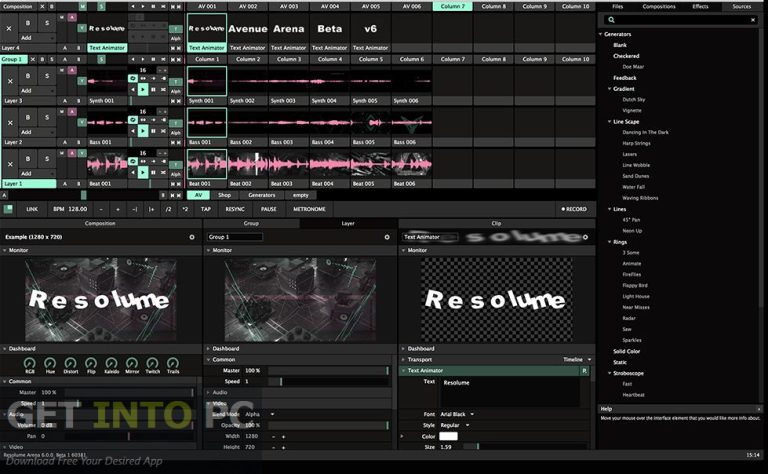Click the BPM 128.00 field
The image size is (768, 474).
coord(70,209)
